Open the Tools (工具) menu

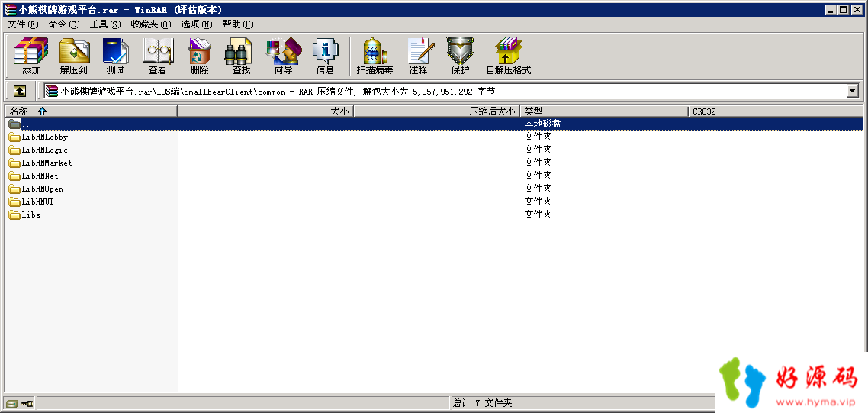[x=105, y=24]
